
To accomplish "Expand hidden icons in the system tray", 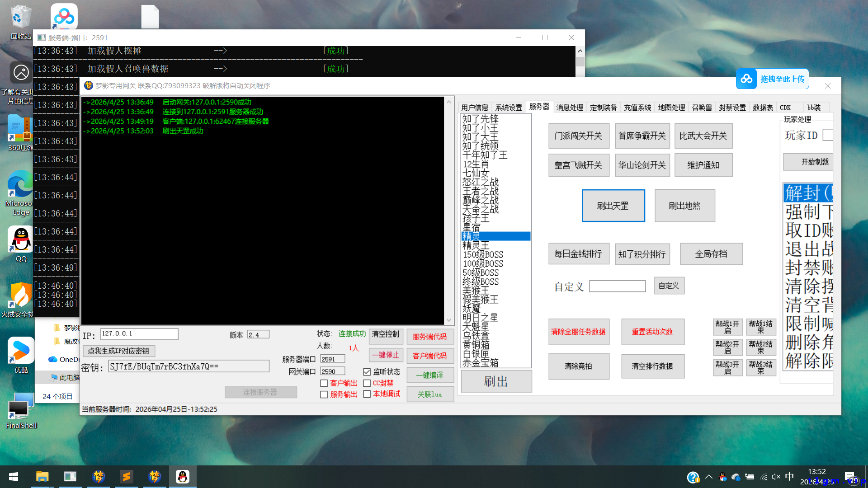I will pos(709,476).
